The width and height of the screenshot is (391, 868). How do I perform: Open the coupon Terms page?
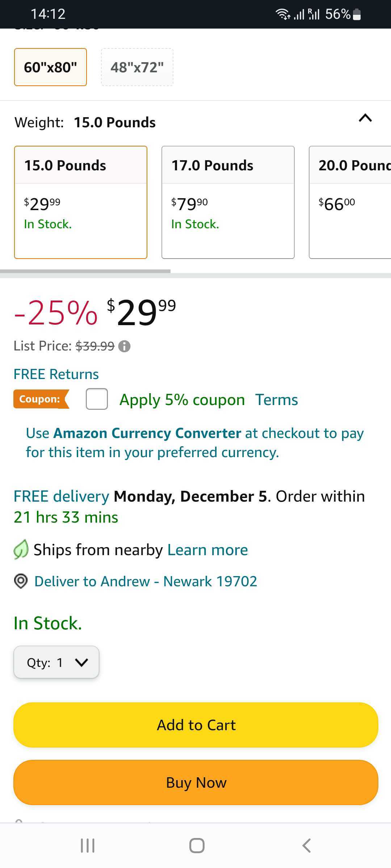click(x=277, y=399)
